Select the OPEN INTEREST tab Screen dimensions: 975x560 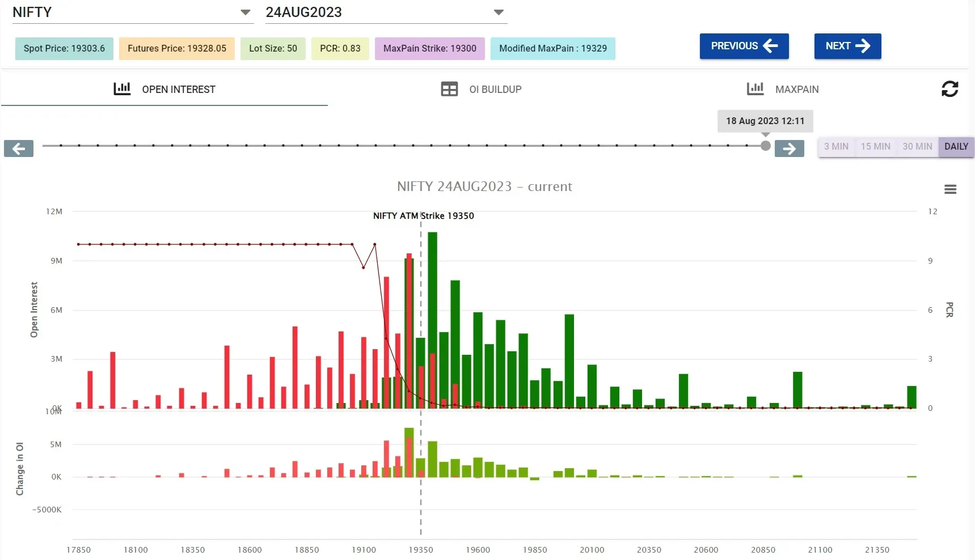click(x=164, y=89)
